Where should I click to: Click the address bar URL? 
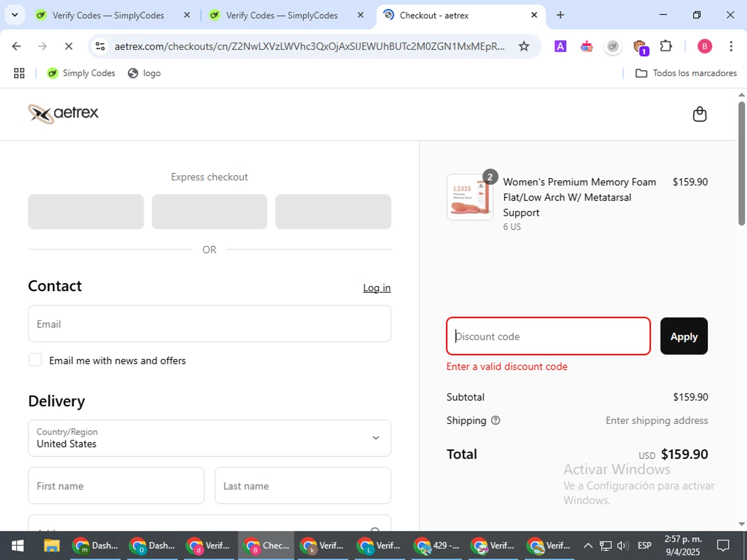pyautogui.click(x=309, y=46)
